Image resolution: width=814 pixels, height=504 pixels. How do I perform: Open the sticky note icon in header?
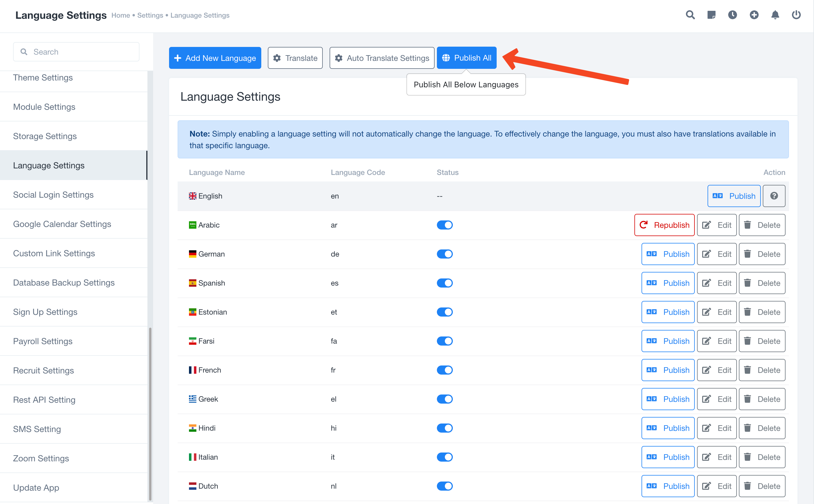pos(711,15)
